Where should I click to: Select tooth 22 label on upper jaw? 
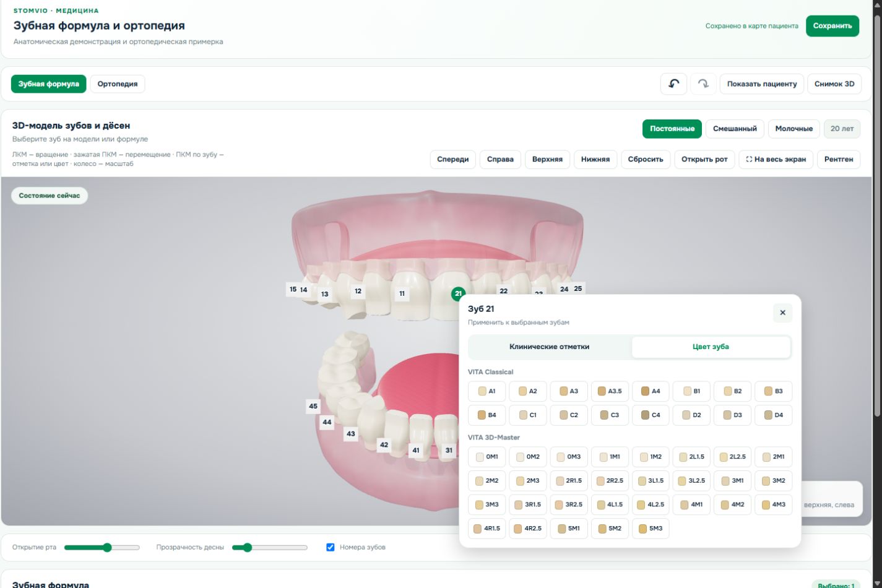pos(503,291)
